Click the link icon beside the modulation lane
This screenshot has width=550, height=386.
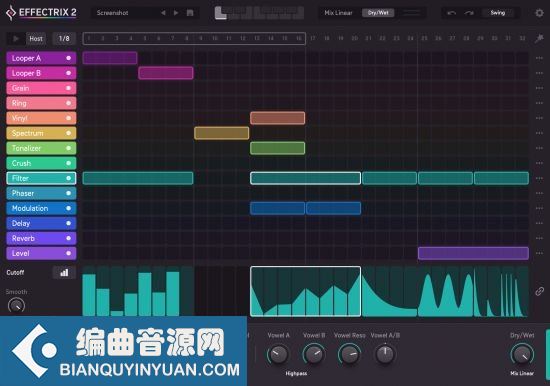click(x=539, y=291)
